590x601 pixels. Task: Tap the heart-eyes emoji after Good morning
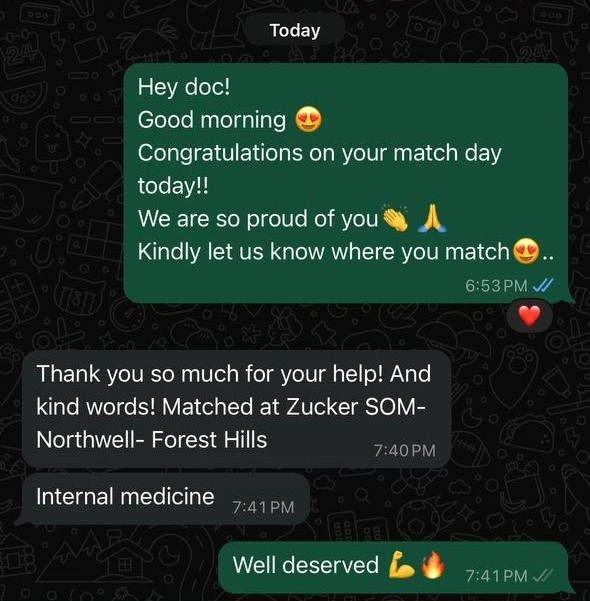(308, 120)
